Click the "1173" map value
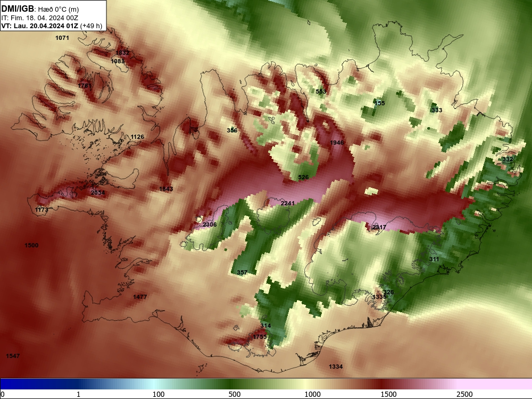Viewport: 532px width, 399px height. point(41,210)
